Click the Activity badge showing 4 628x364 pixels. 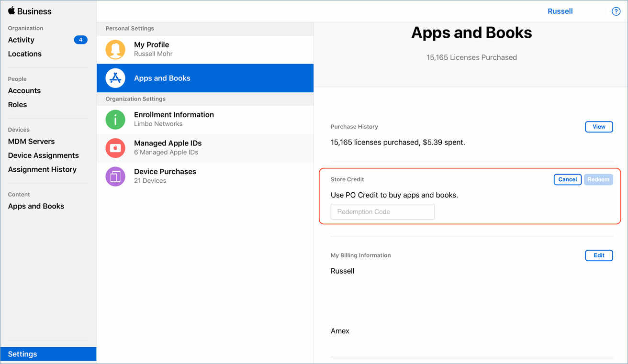point(80,40)
